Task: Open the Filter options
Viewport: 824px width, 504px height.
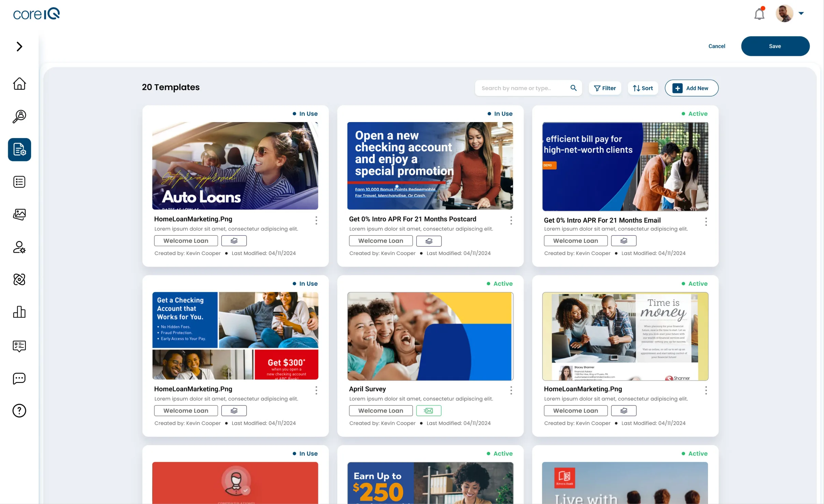Action: pyautogui.click(x=605, y=88)
